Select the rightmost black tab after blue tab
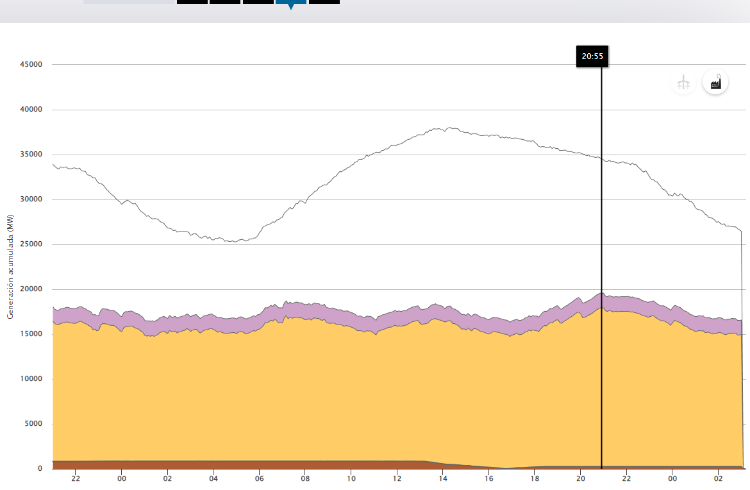 (324, 2)
